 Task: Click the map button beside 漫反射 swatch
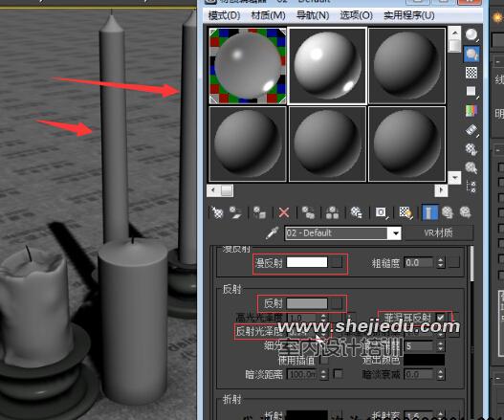click(337, 263)
